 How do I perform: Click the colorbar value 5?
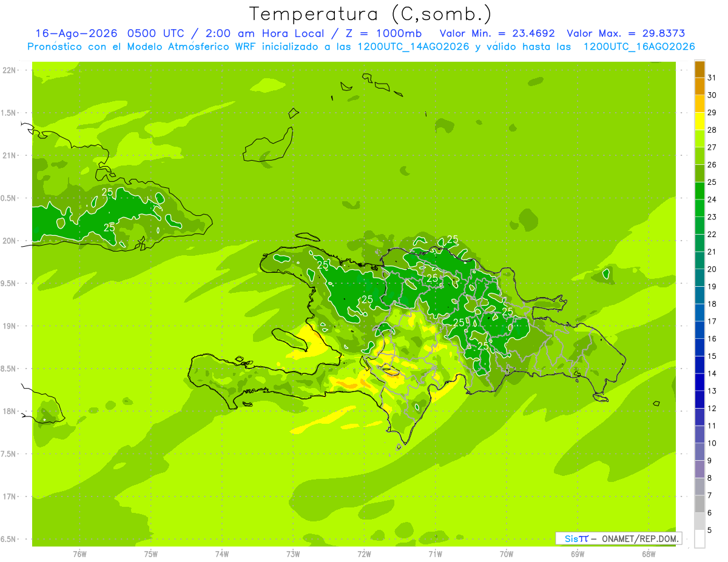click(x=710, y=530)
